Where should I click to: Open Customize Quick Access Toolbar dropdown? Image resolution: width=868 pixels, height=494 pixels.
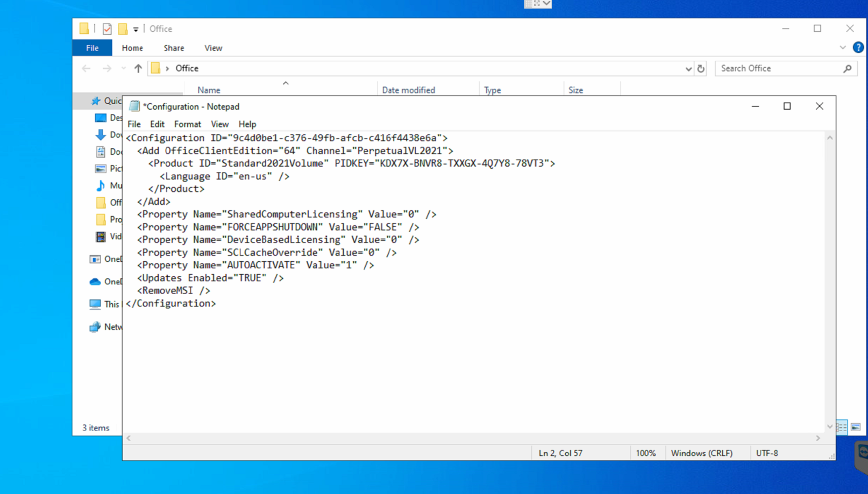136,30
